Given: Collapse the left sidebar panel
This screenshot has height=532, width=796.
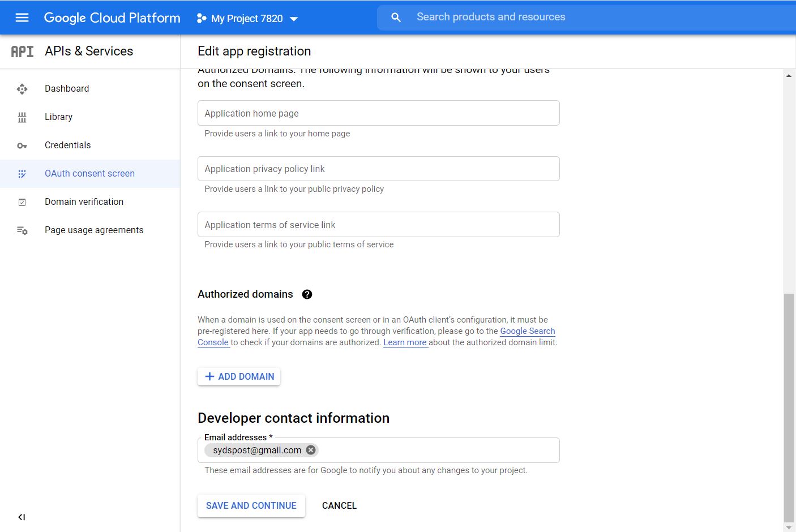Looking at the screenshot, I should [22, 517].
